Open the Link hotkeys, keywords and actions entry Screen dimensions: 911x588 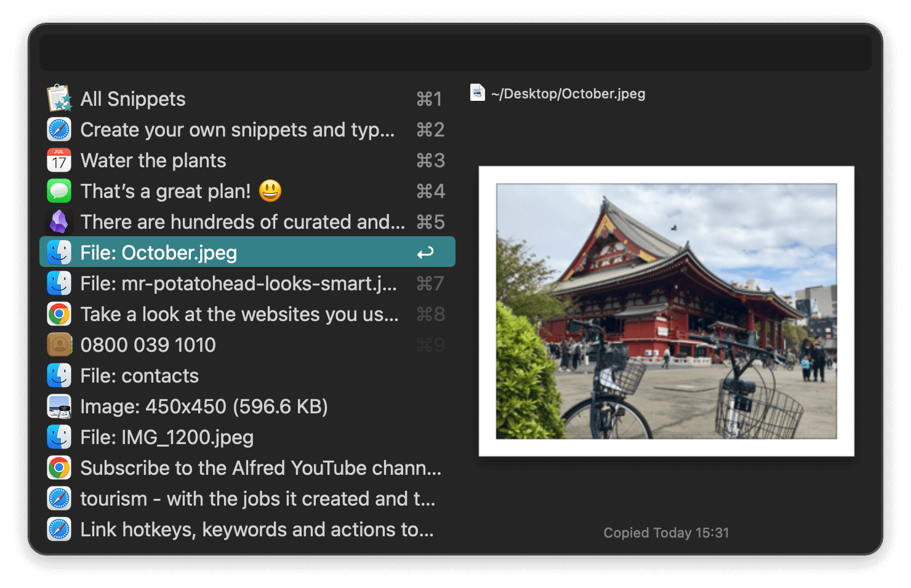coord(257,529)
